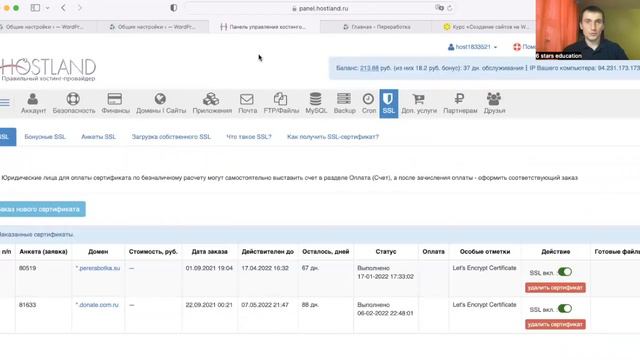Open Загрузка собственного SSL tab
640x360 pixels.
coord(171,137)
